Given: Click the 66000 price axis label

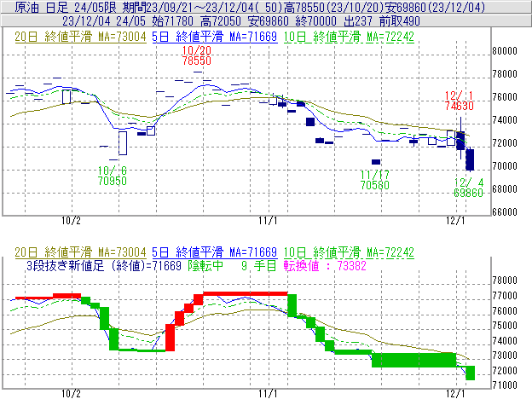Looking at the screenshot, I should [x=505, y=212].
